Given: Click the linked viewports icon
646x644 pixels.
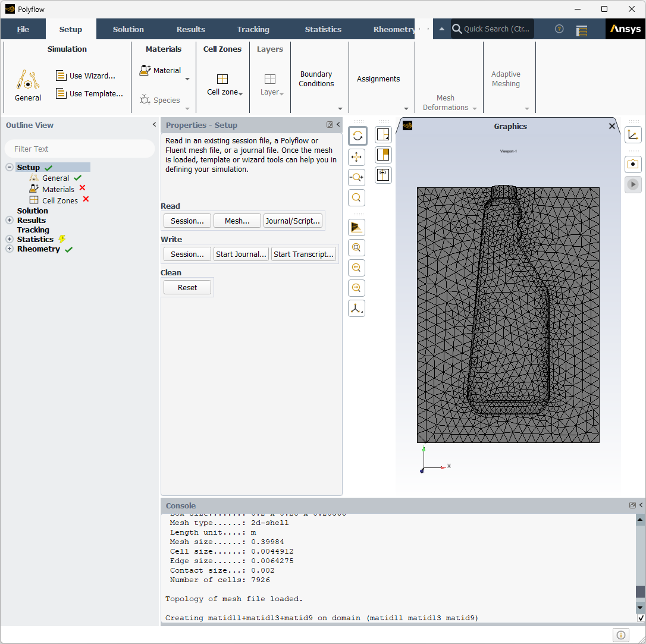Looking at the screenshot, I should coord(383,175).
